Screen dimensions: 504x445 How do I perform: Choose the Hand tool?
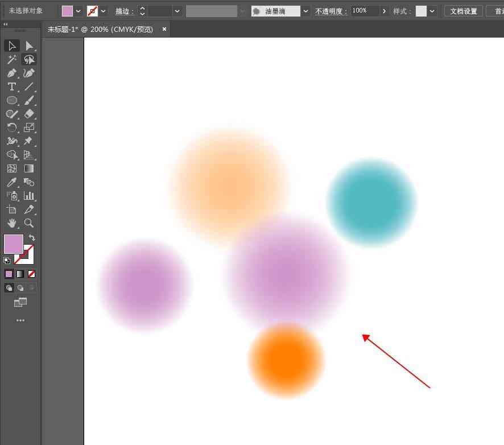click(12, 223)
